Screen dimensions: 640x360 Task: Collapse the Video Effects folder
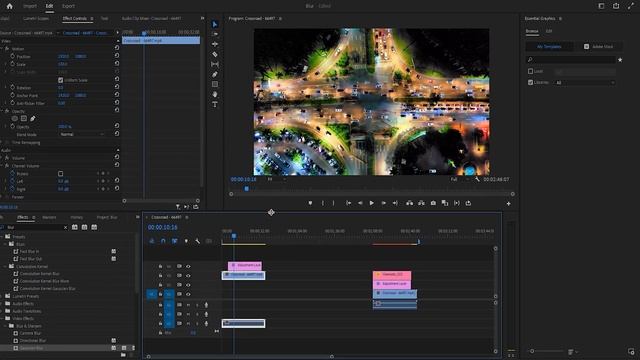[x=2, y=318]
